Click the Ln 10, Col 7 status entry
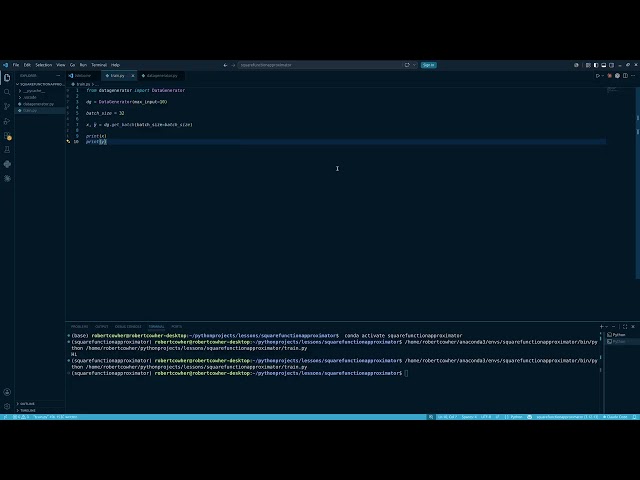Screen dimensions: 640x480 [447, 417]
